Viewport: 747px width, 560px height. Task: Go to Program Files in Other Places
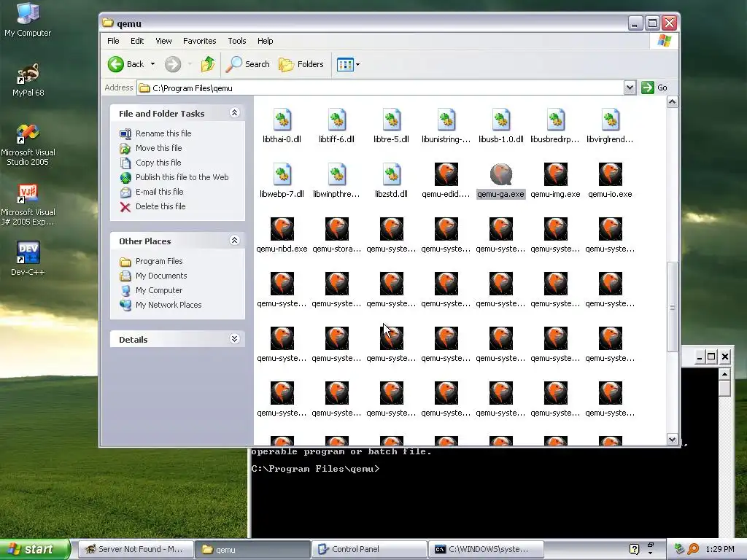(159, 262)
